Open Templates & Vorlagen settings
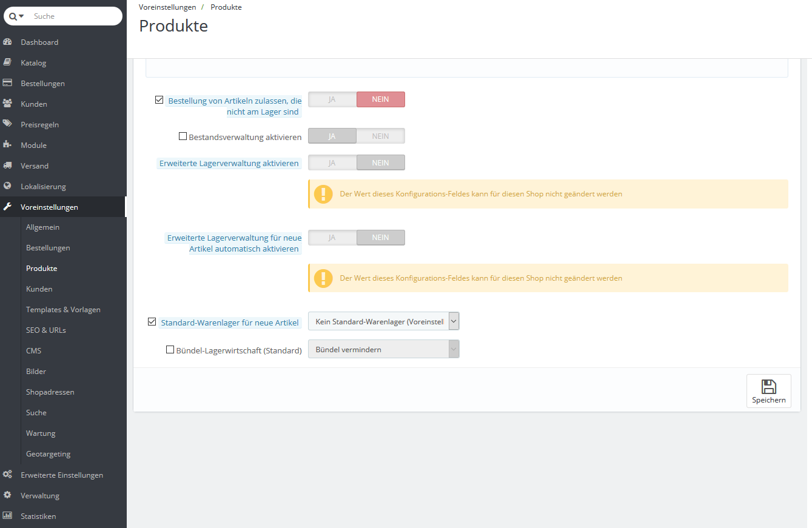 pyautogui.click(x=63, y=310)
